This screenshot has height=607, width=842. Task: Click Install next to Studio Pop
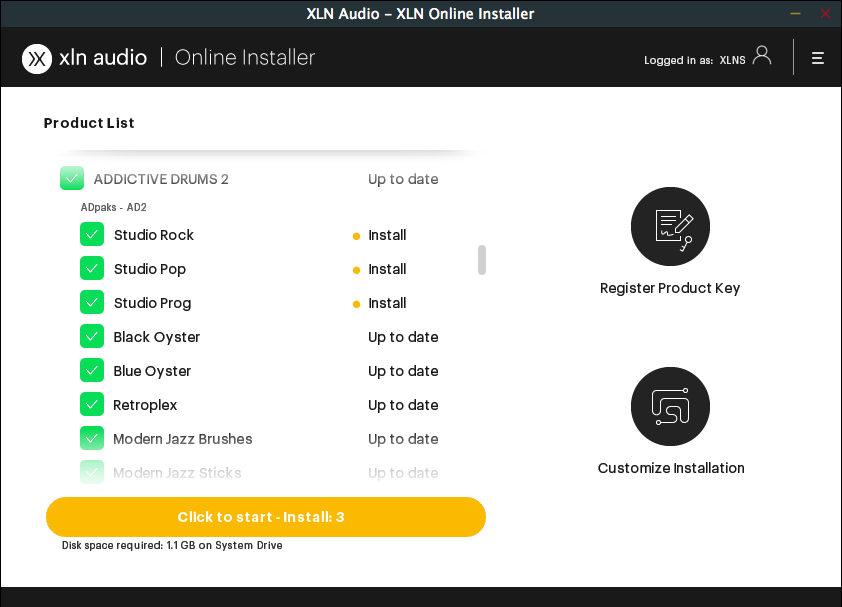[x=387, y=269]
